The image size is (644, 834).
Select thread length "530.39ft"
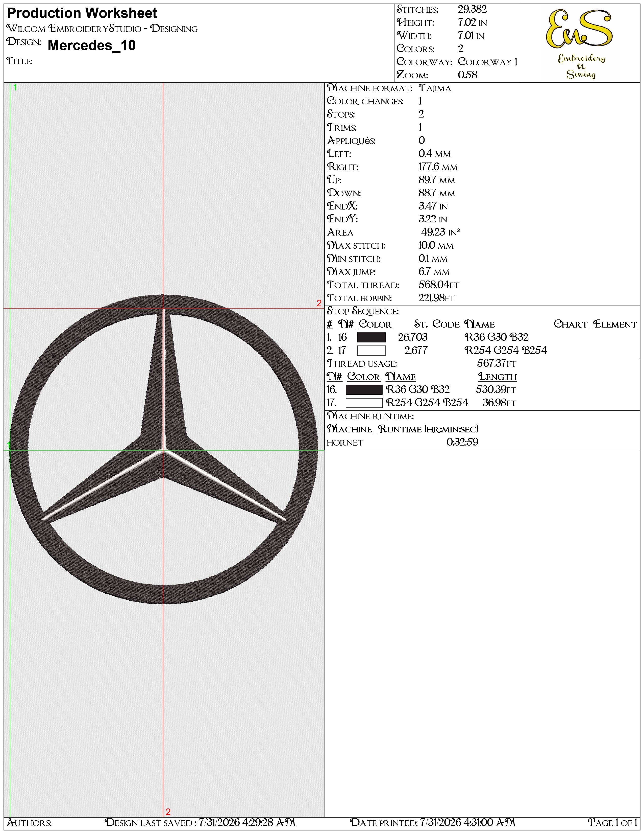click(496, 389)
